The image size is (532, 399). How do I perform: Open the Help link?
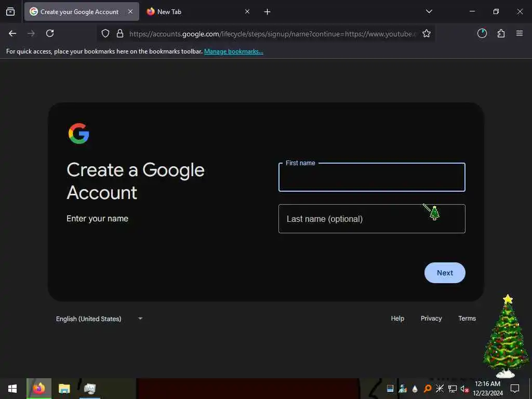[397, 318]
